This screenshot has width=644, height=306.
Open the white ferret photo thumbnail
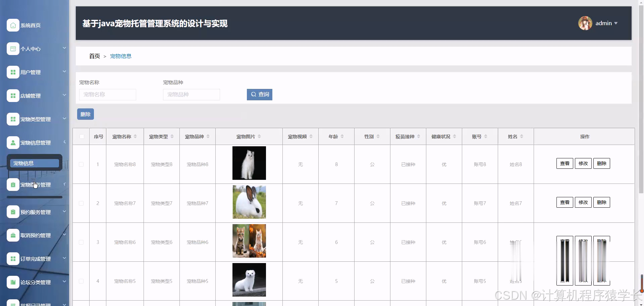click(249, 280)
